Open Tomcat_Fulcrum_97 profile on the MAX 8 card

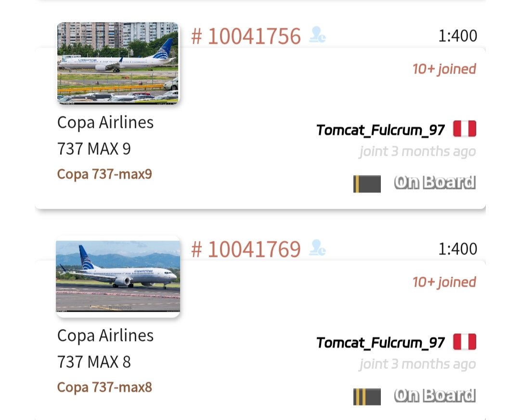380,343
